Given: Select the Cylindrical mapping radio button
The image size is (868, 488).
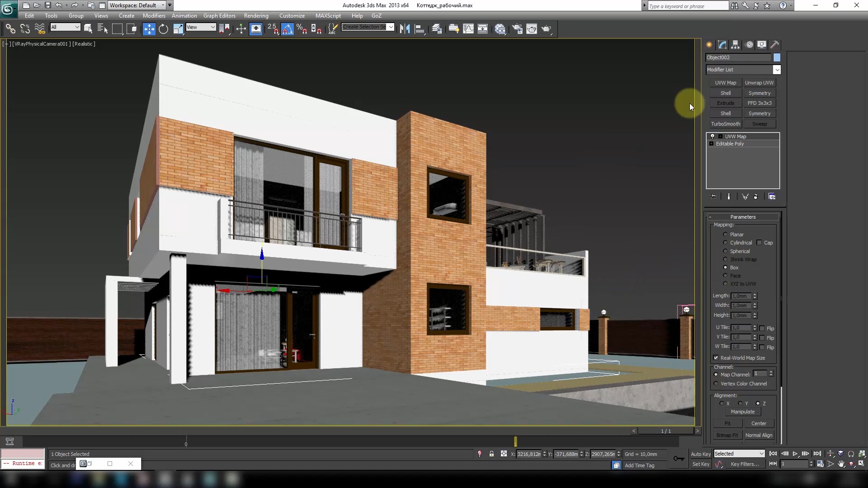Looking at the screenshot, I should (x=725, y=243).
